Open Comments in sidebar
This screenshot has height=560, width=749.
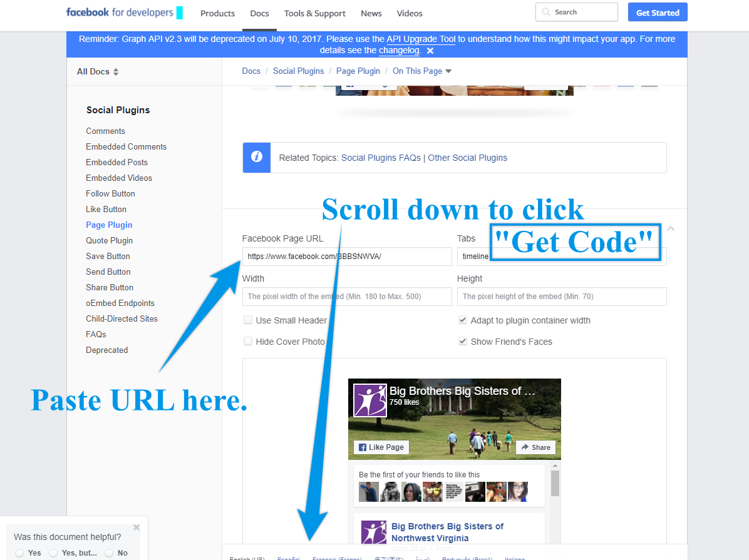click(x=105, y=131)
